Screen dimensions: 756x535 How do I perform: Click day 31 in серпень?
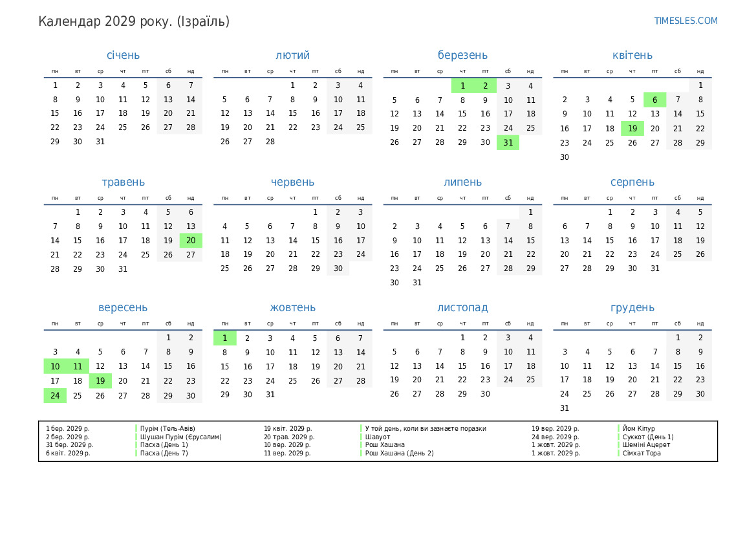654,268
